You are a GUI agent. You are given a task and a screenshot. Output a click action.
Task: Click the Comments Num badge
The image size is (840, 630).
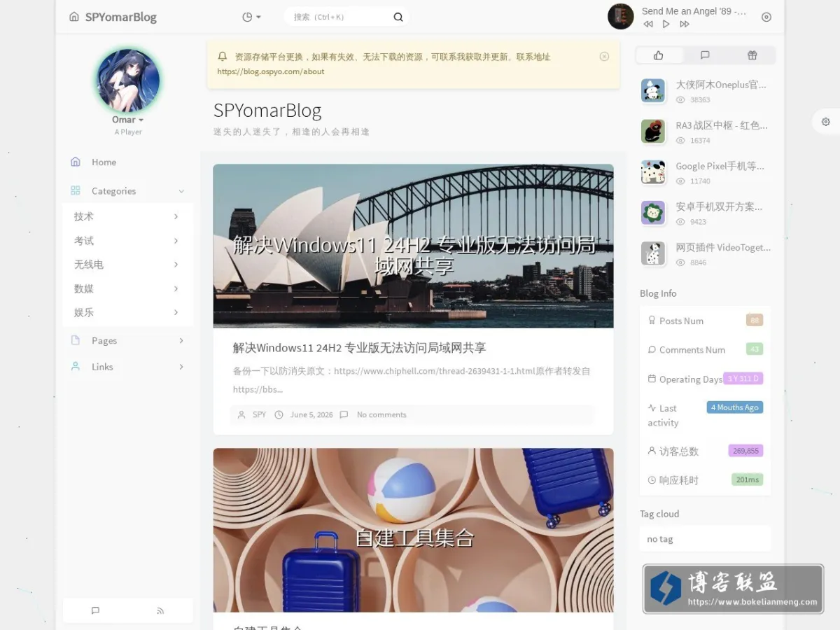point(755,349)
